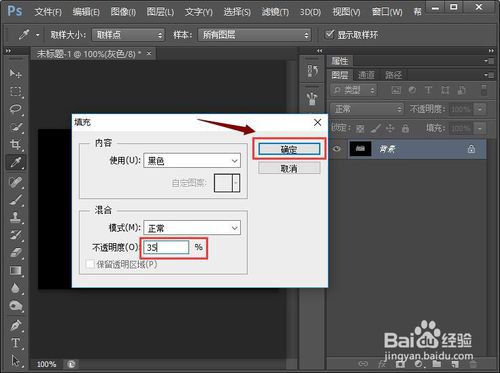Open the layer blend mode 正常 dropdown
The width and height of the screenshot is (500, 373).
pos(367,109)
